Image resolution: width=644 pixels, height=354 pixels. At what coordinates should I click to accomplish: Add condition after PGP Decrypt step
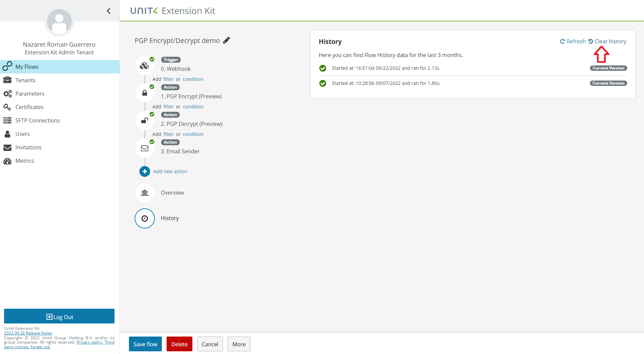pyautogui.click(x=193, y=134)
